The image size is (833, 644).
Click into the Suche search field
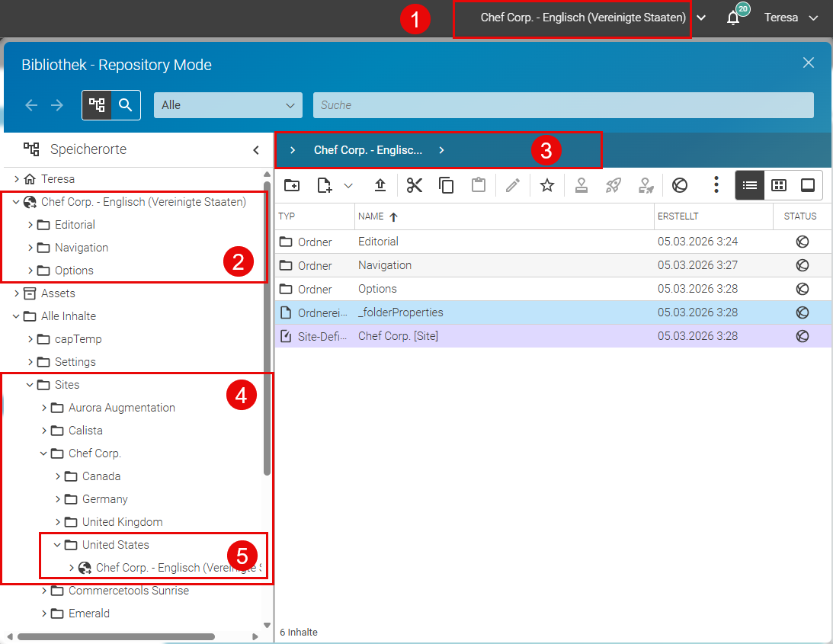[563, 105]
